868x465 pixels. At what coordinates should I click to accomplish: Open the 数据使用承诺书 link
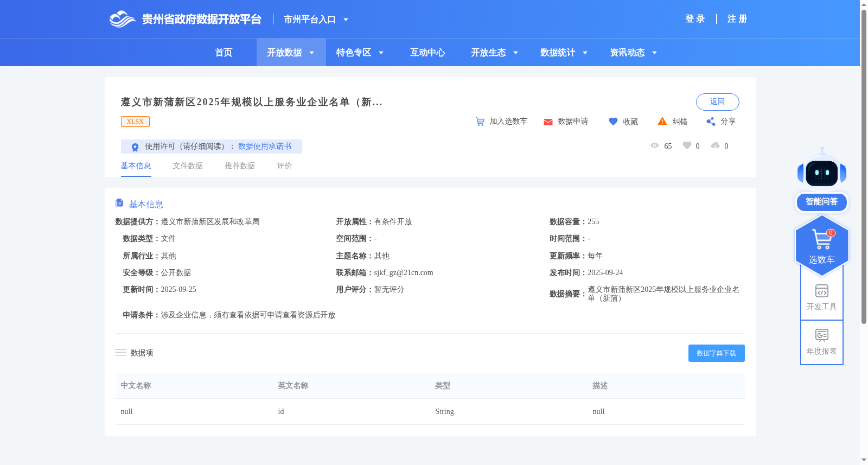tap(265, 146)
